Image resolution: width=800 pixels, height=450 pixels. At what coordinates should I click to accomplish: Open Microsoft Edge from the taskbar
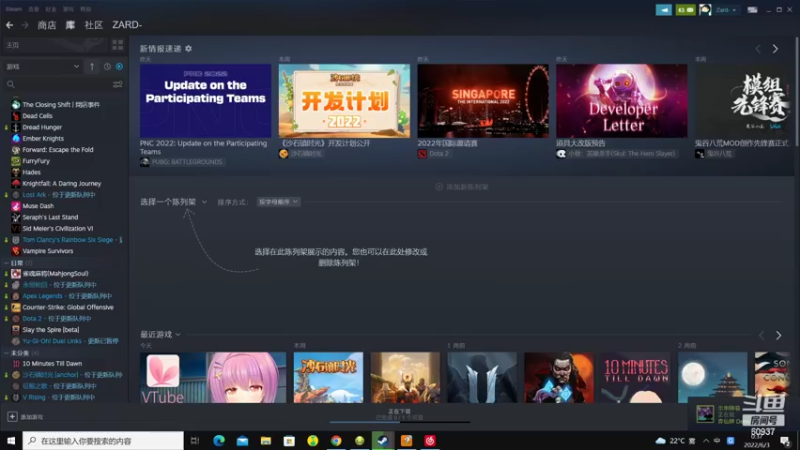click(219, 440)
